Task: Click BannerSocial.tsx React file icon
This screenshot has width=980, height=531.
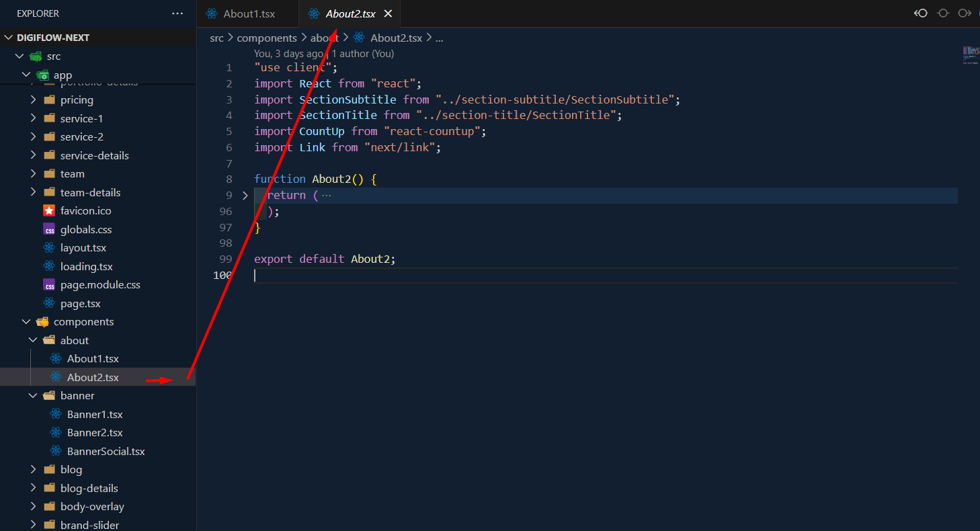Action: (x=56, y=451)
